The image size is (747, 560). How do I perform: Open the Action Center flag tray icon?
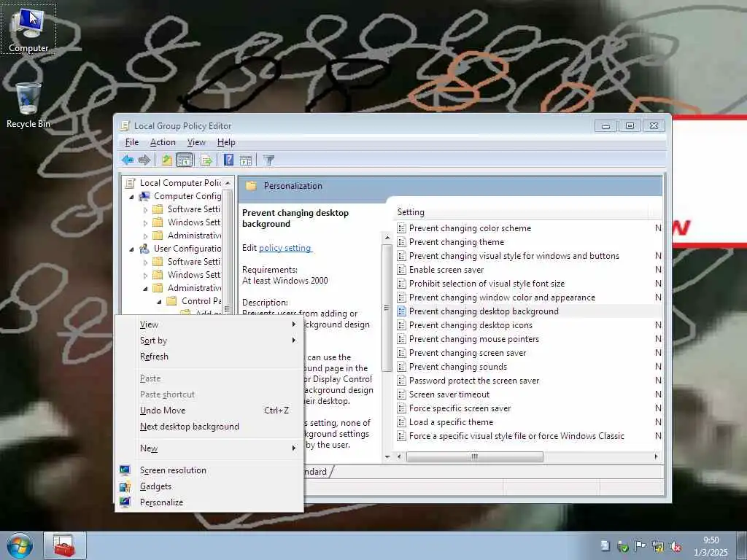point(640,546)
